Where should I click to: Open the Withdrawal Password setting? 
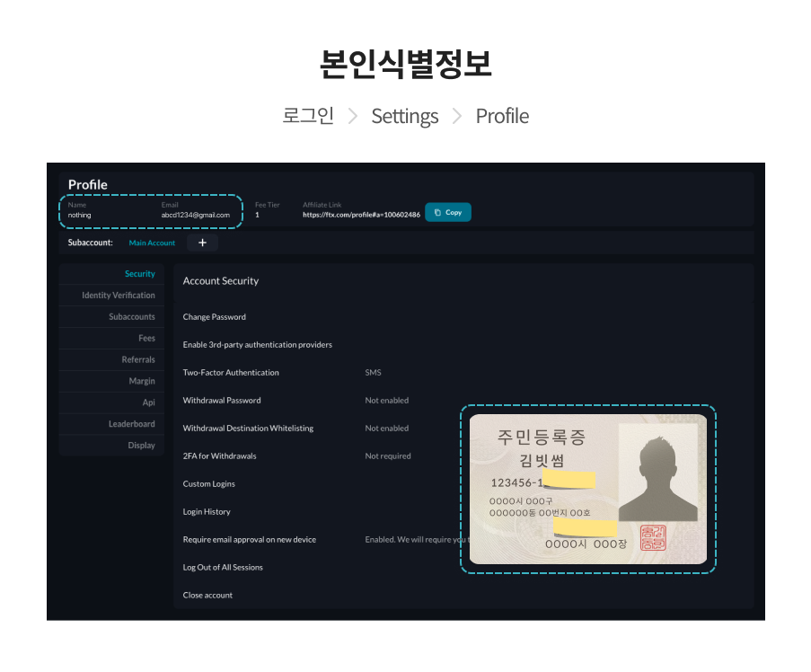tap(222, 401)
